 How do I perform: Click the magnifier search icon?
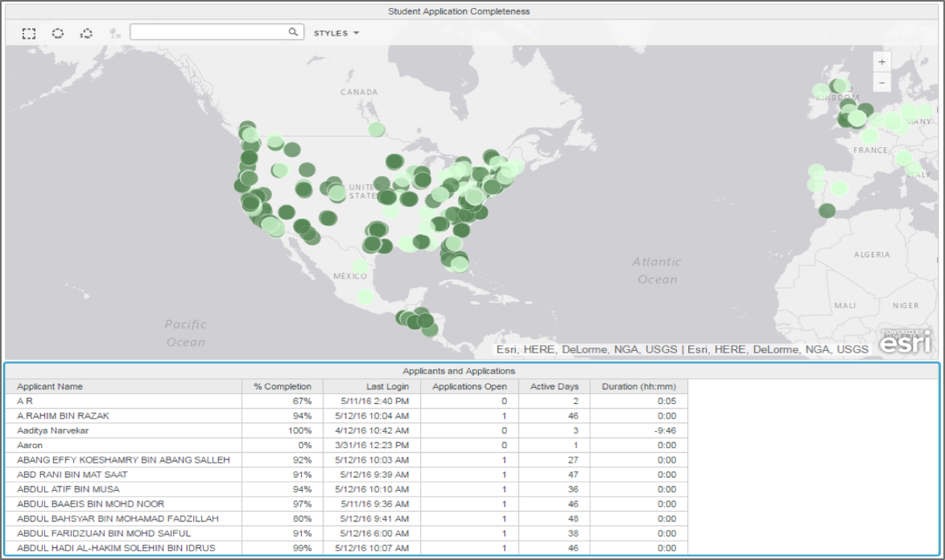(x=294, y=32)
